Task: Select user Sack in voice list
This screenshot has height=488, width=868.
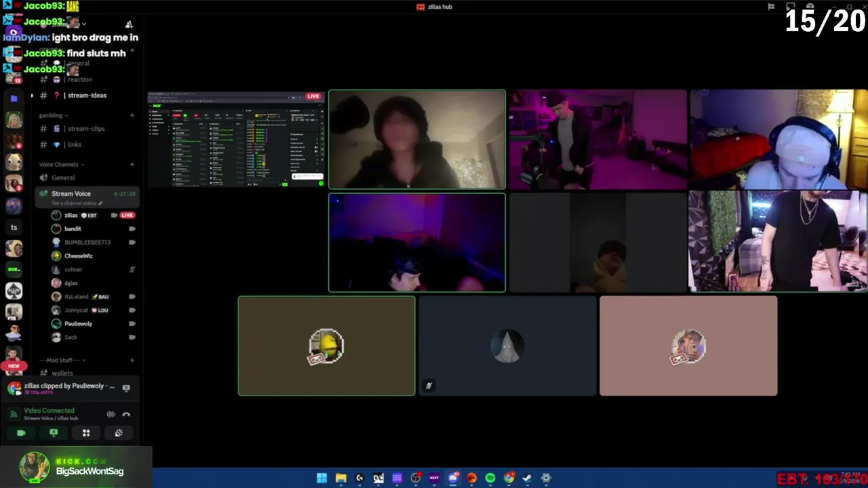Action: tap(71, 337)
